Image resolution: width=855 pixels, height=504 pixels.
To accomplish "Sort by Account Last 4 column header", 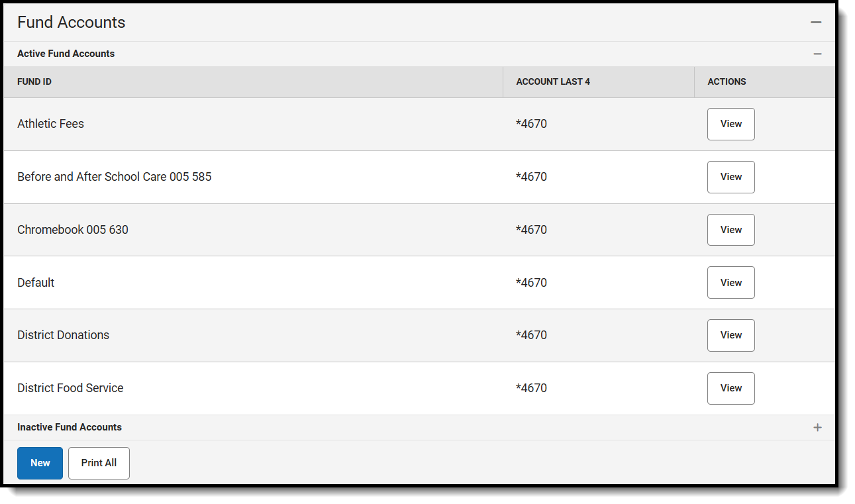I will click(x=553, y=81).
